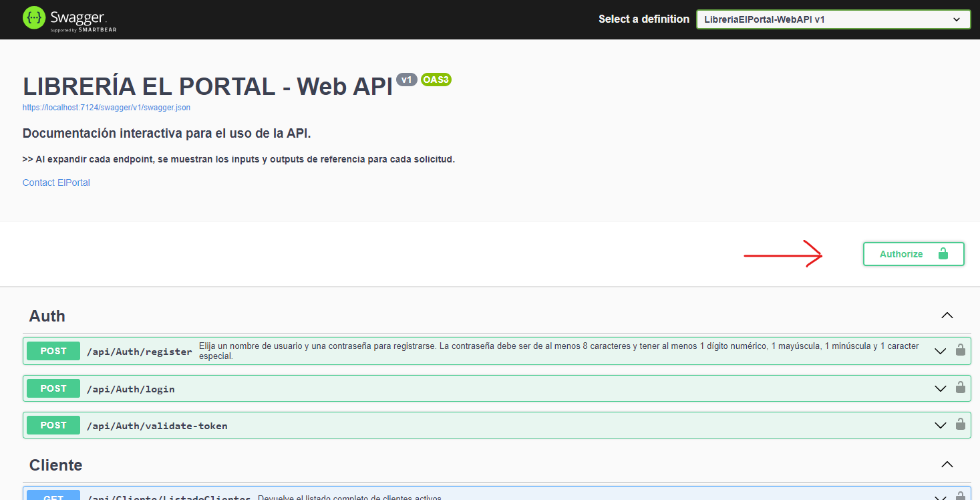The image size is (980, 500).
Task: Click the POST badge for register
Action: (53, 351)
